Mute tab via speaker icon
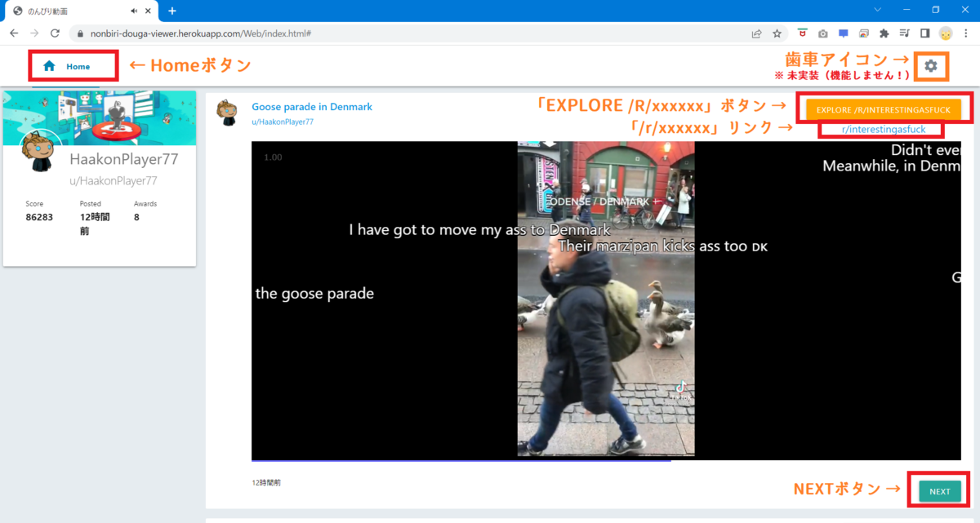Image resolution: width=980 pixels, height=523 pixels. pyautogui.click(x=134, y=11)
